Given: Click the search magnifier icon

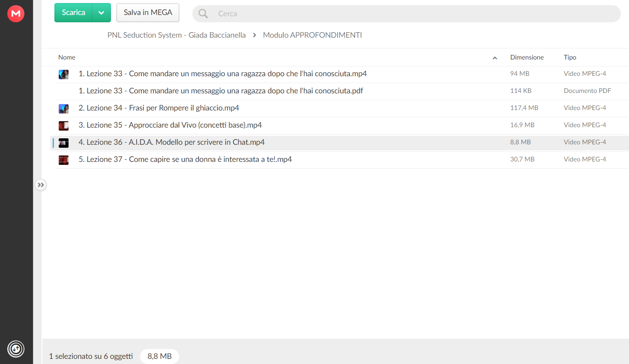Looking at the screenshot, I should click(x=203, y=14).
